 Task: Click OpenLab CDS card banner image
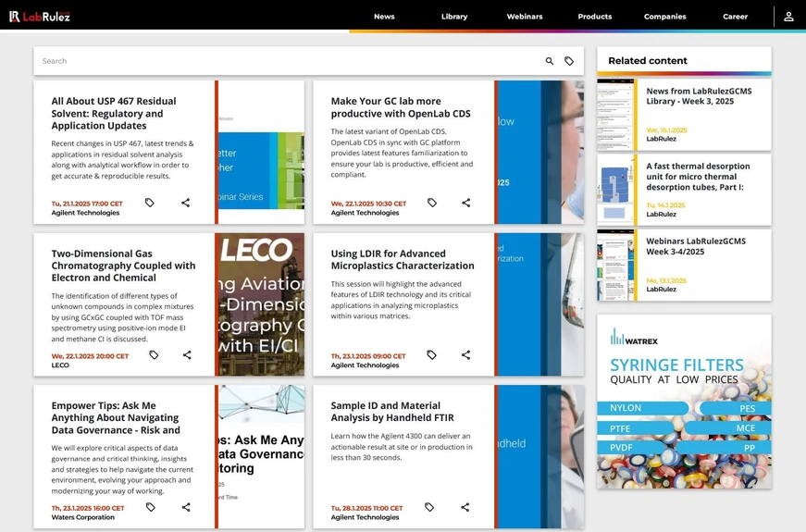tap(539, 152)
